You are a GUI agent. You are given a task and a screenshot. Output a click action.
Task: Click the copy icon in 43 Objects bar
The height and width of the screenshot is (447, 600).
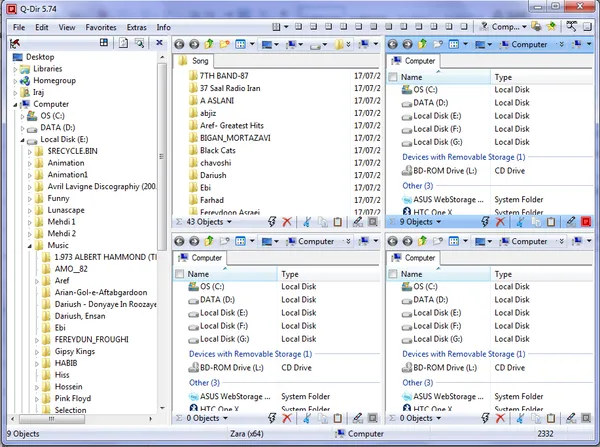323,222
